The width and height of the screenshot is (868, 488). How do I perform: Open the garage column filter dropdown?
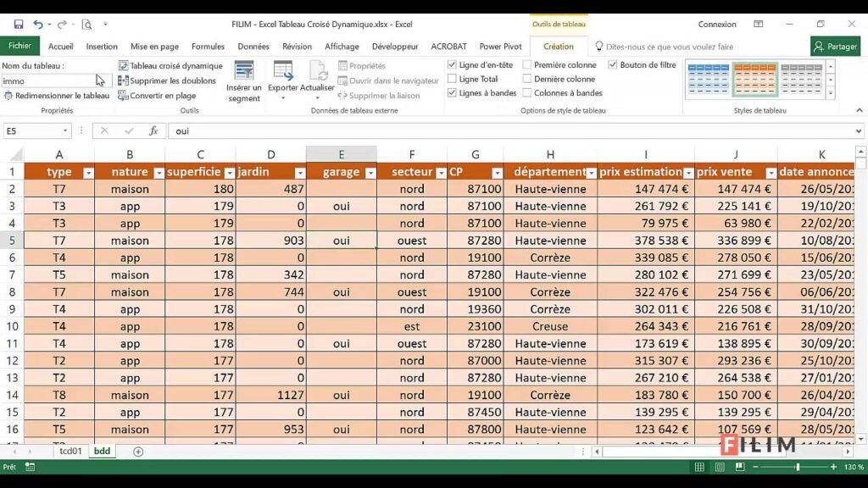[370, 171]
